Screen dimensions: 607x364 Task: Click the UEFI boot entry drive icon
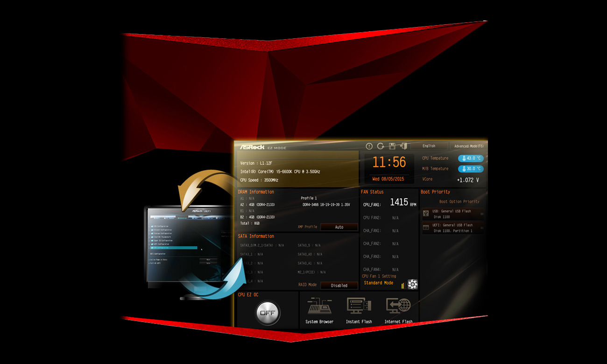426,228
